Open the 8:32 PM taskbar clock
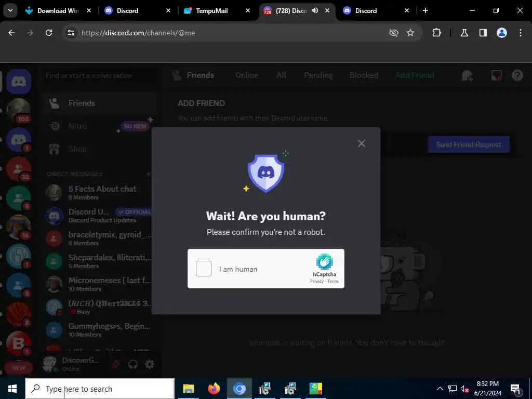 (487, 389)
